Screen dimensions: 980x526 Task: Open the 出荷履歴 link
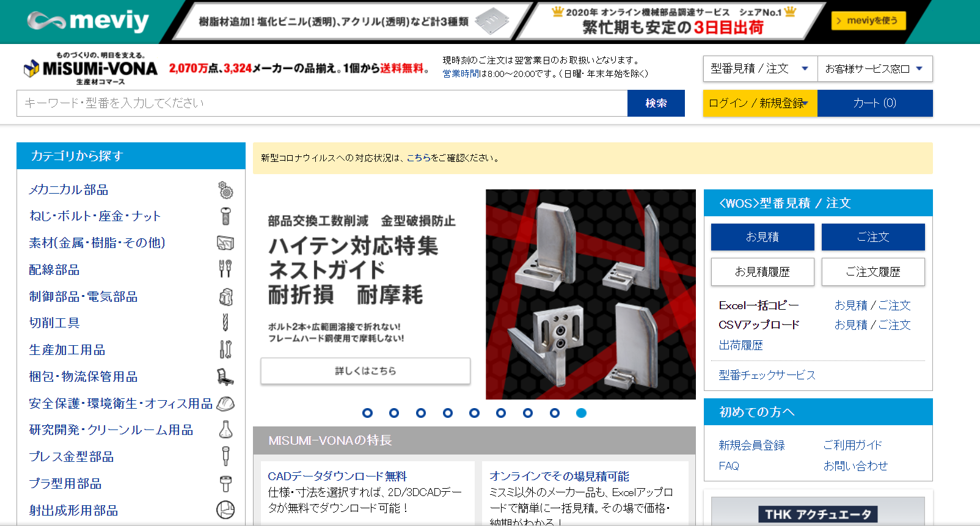741,345
